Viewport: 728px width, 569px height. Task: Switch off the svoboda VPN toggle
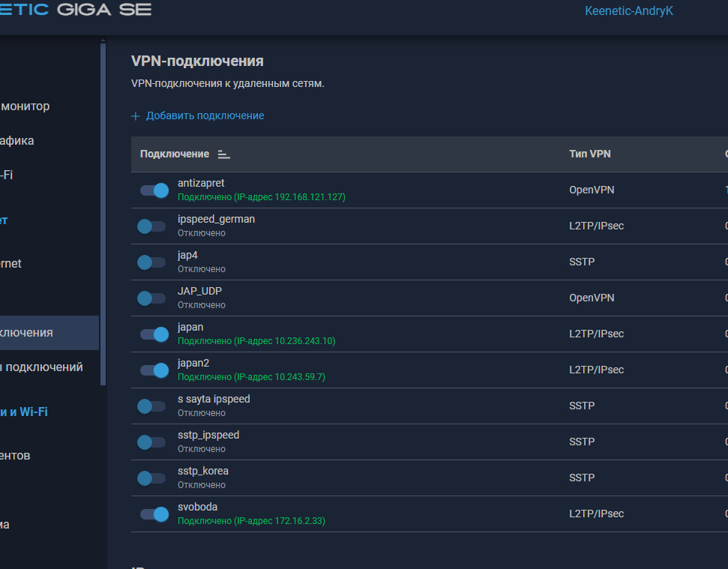153,514
